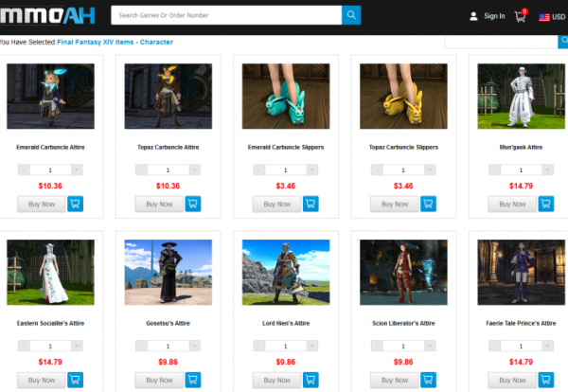This screenshot has height=392, width=568.
Task: Add Emerald Carbuncle Slippers to cart
Action: pos(311,204)
